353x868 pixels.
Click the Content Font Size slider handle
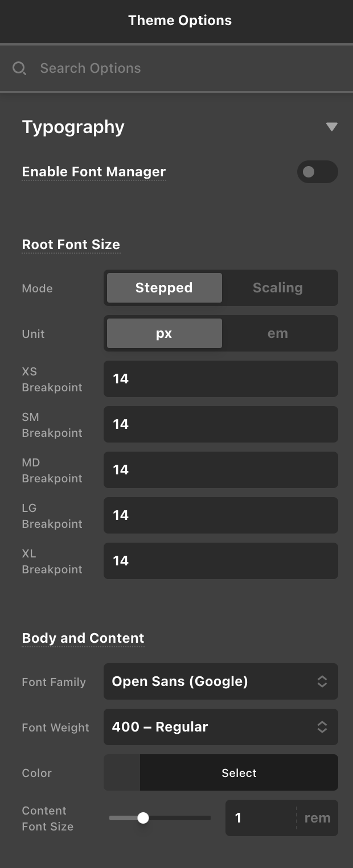[x=143, y=818]
